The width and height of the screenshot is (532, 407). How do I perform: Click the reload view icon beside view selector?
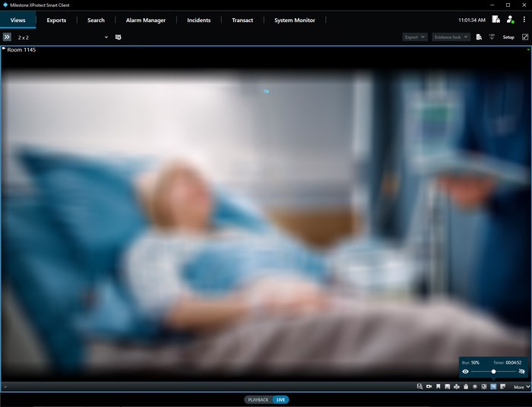[x=118, y=37]
